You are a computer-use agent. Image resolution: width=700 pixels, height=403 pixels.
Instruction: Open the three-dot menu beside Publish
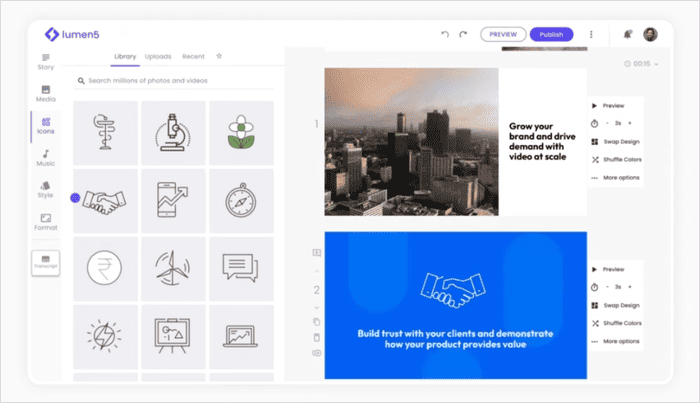pos(591,34)
